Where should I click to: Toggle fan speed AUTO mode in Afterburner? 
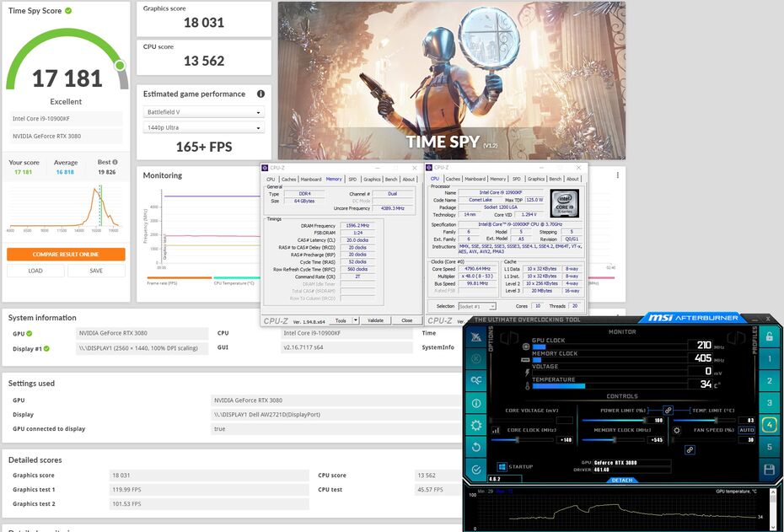click(x=747, y=430)
